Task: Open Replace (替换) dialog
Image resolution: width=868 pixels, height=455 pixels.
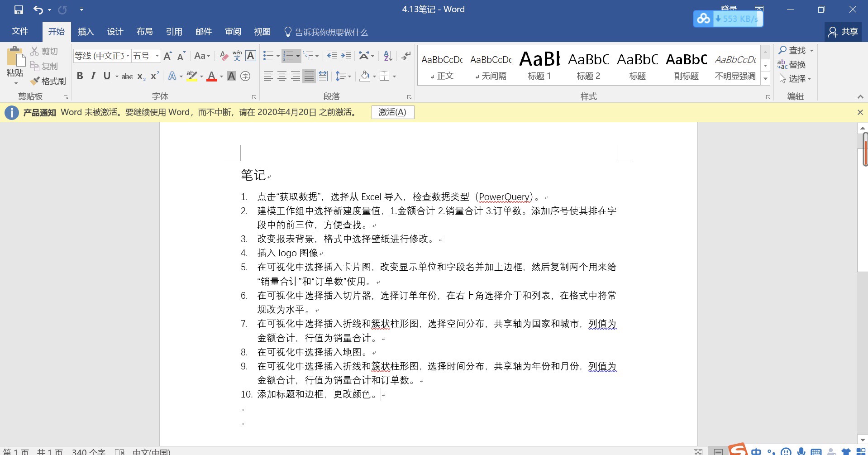Action: pyautogui.click(x=792, y=65)
